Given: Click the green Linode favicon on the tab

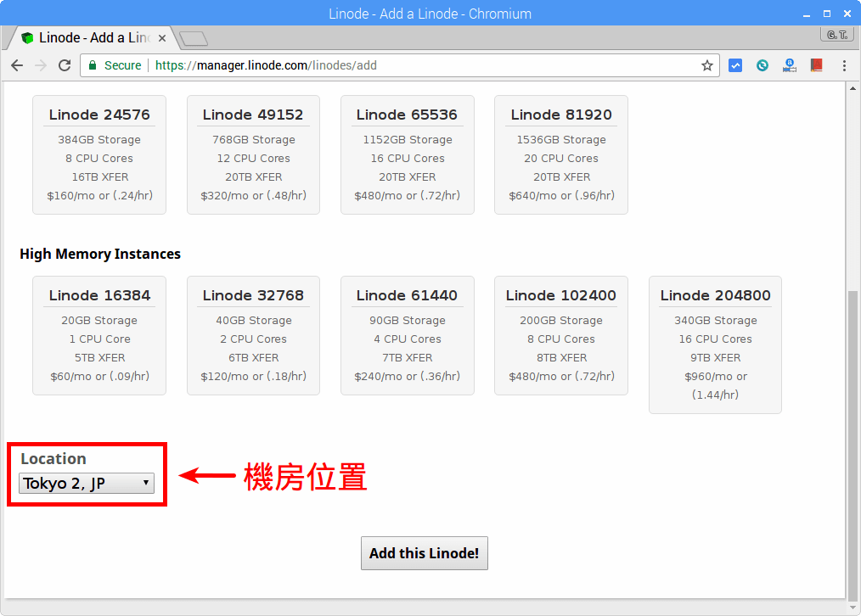Looking at the screenshot, I should tap(25, 37).
